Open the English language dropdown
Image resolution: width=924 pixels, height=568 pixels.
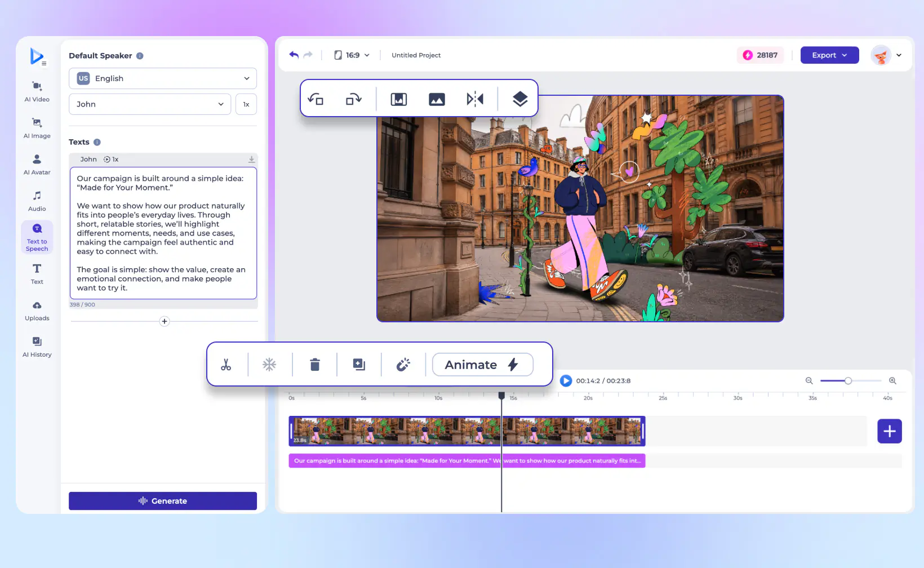(x=163, y=78)
